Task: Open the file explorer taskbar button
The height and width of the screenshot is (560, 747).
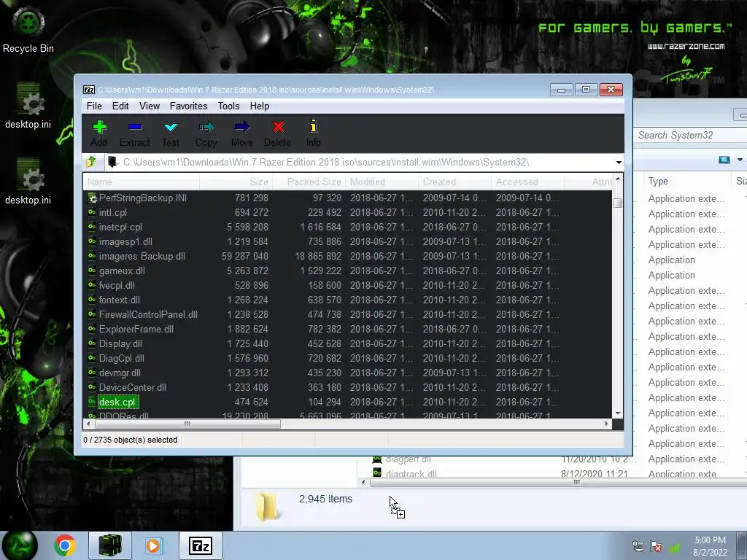Action: click(110, 545)
